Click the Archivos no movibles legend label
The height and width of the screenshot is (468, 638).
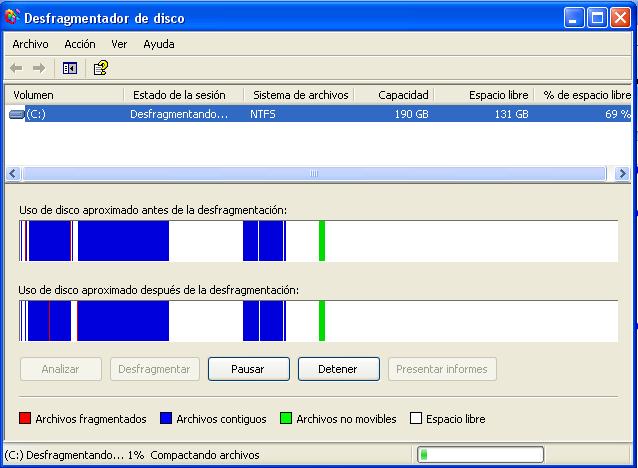346,419
